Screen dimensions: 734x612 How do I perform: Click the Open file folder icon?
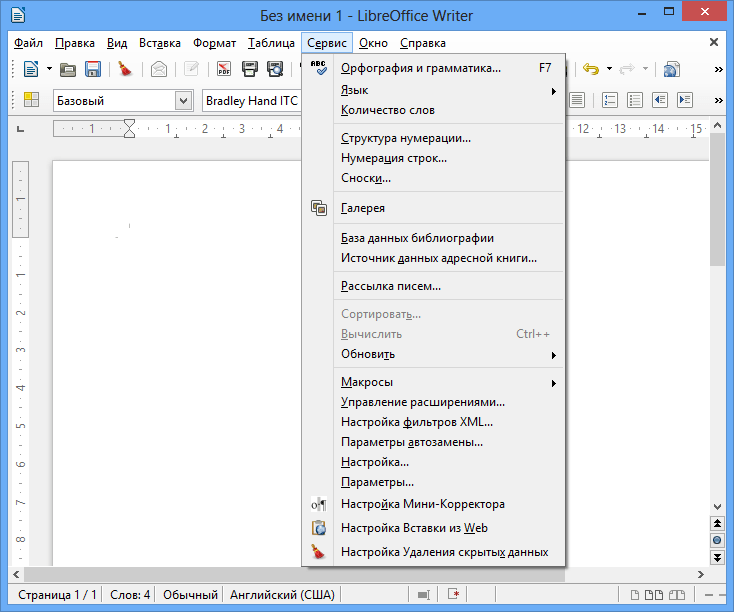point(68,69)
